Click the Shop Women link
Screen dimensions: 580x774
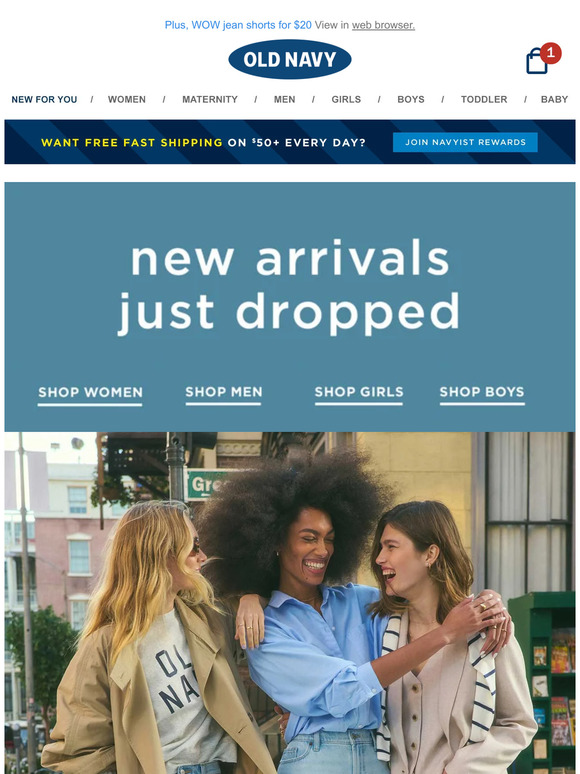tap(90, 394)
